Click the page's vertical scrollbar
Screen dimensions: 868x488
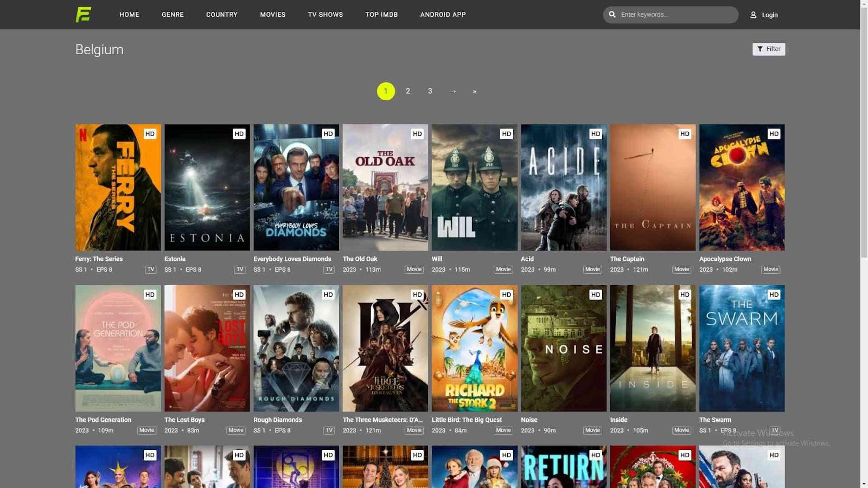point(864,133)
